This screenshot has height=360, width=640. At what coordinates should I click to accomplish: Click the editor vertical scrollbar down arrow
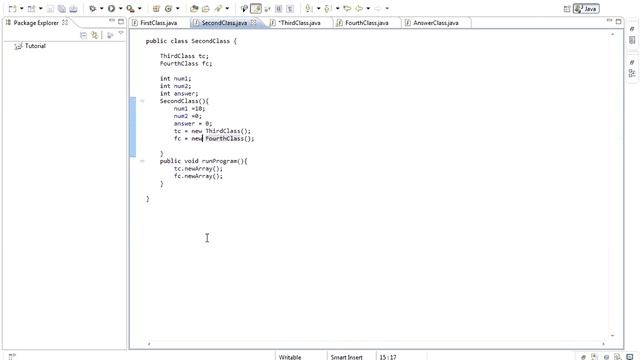point(612,336)
